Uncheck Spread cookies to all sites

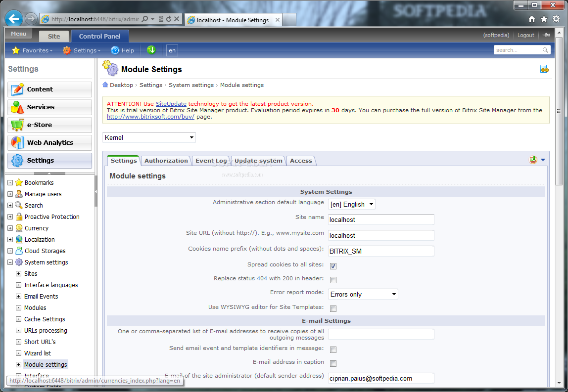[x=333, y=266]
